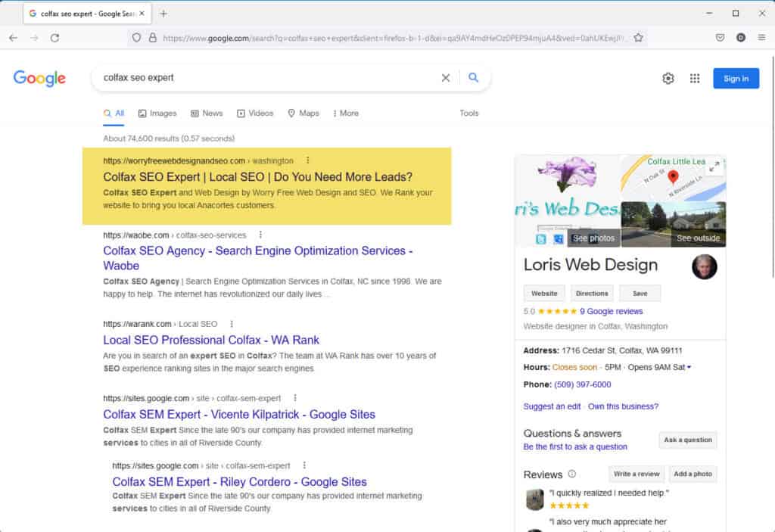Click the Write a review button

point(636,474)
